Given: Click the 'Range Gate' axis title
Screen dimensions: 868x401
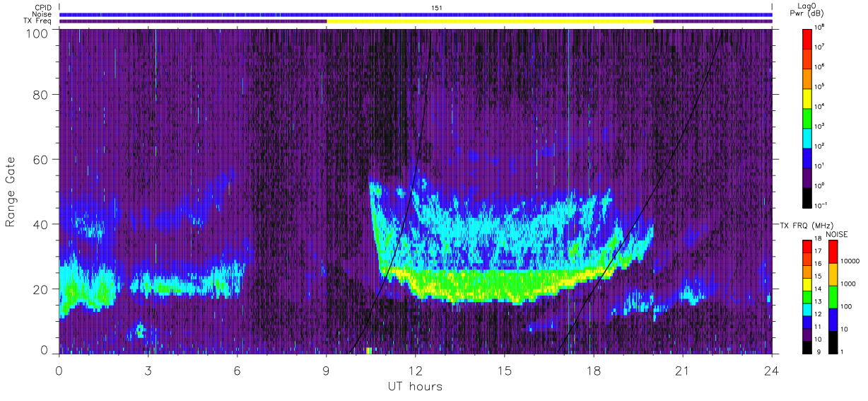Looking at the screenshot, I should (x=11, y=192).
